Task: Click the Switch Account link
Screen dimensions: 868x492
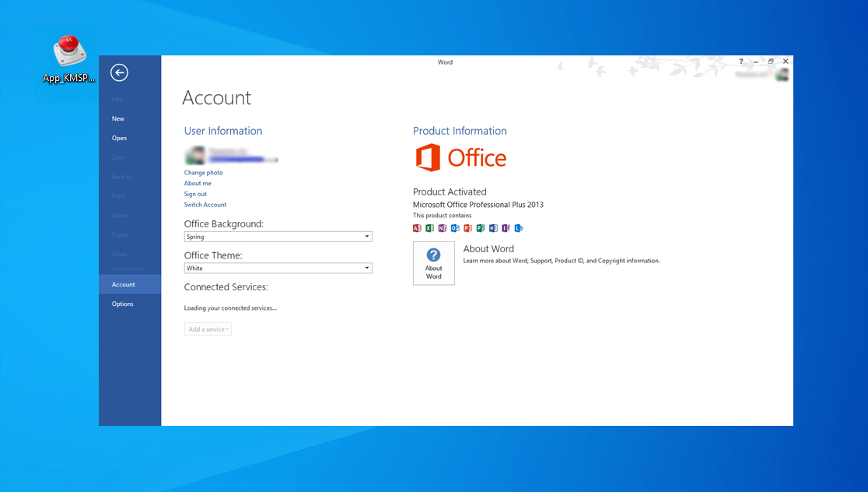Action: [205, 205]
